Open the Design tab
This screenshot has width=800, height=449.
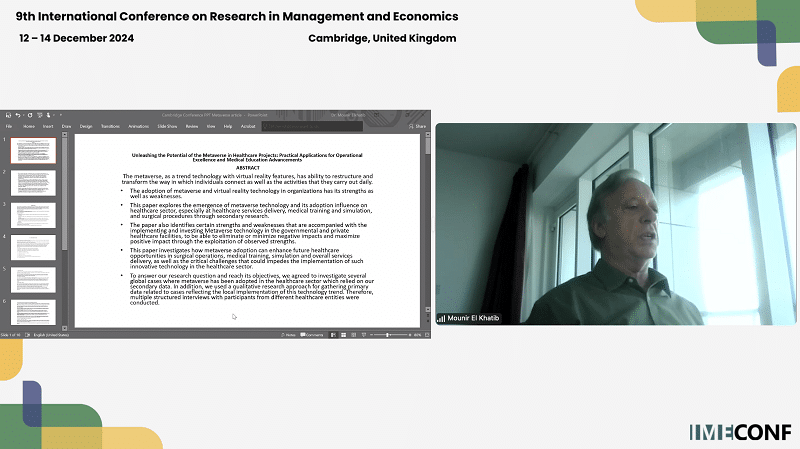[86, 127]
